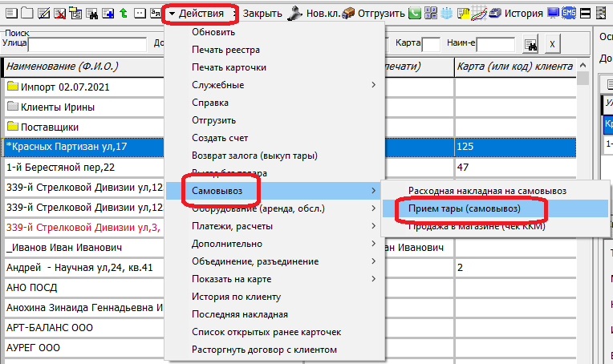
Task: Click the green up arrow icon
Action: click(x=123, y=13)
